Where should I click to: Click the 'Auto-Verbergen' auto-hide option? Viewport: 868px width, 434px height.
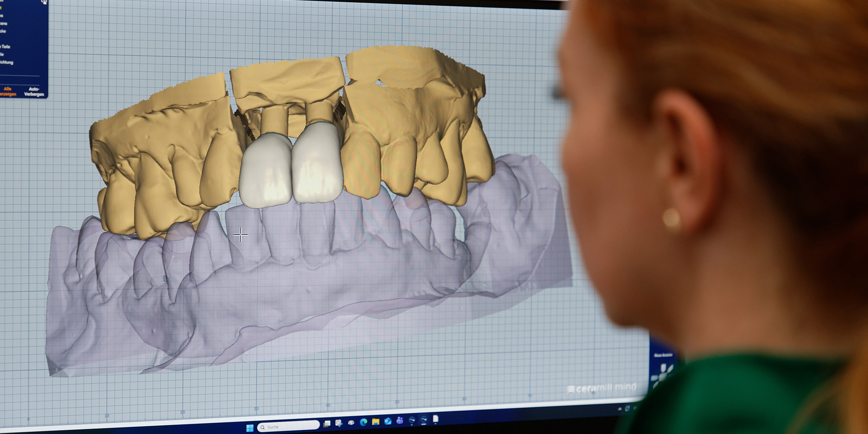pyautogui.click(x=34, y=92)
